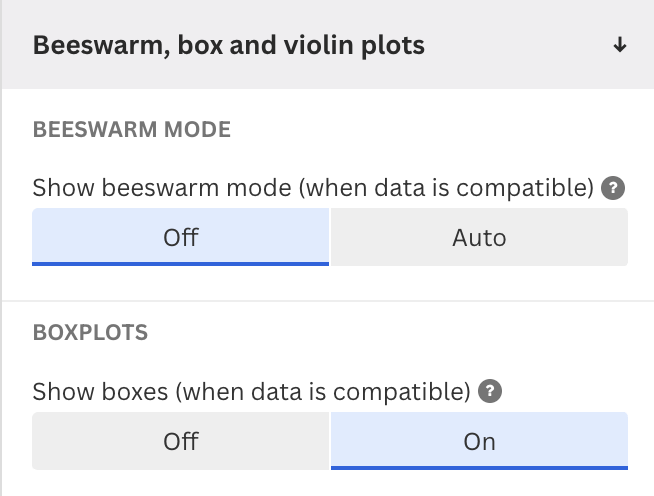Open help icon beside Show boxes label
Image resolution: width=654 pixels, height=496 pixels.
[x=490, y=391]
